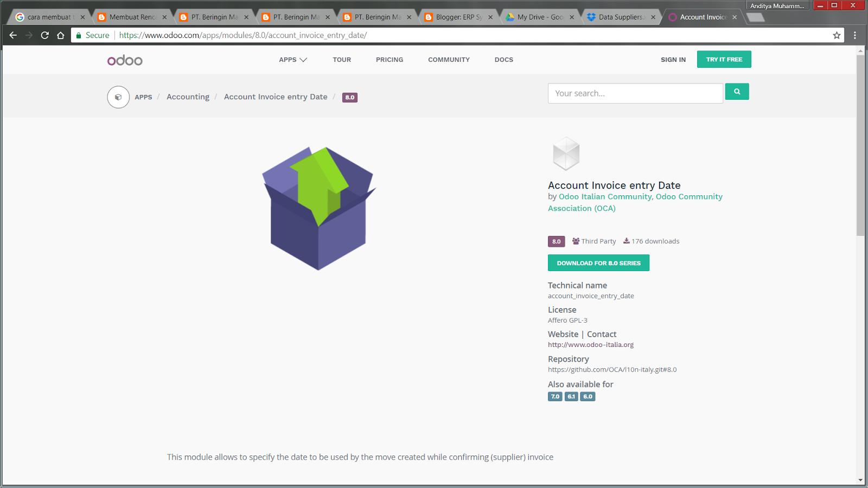The width and height of the screenshot is (868, 488).
Task: Click the 'Account Invoice entry Date' title
Action: point(614,185)
